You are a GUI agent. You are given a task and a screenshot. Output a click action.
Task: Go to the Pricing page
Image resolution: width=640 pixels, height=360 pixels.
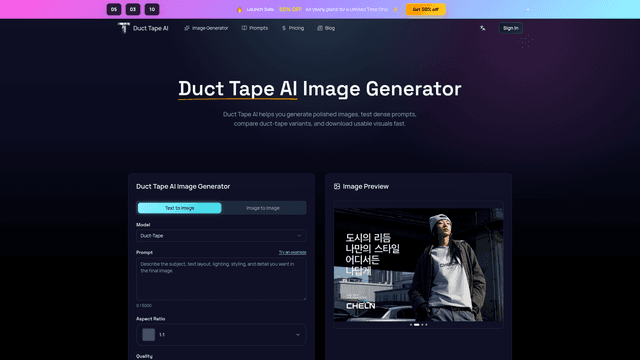tap(293, 28)
